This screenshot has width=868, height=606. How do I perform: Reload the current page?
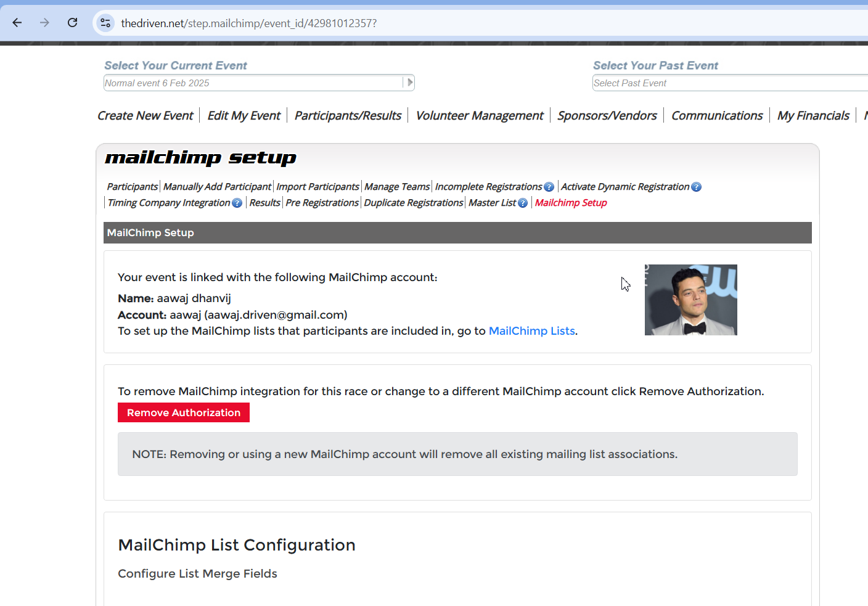[x=72, y=23]
